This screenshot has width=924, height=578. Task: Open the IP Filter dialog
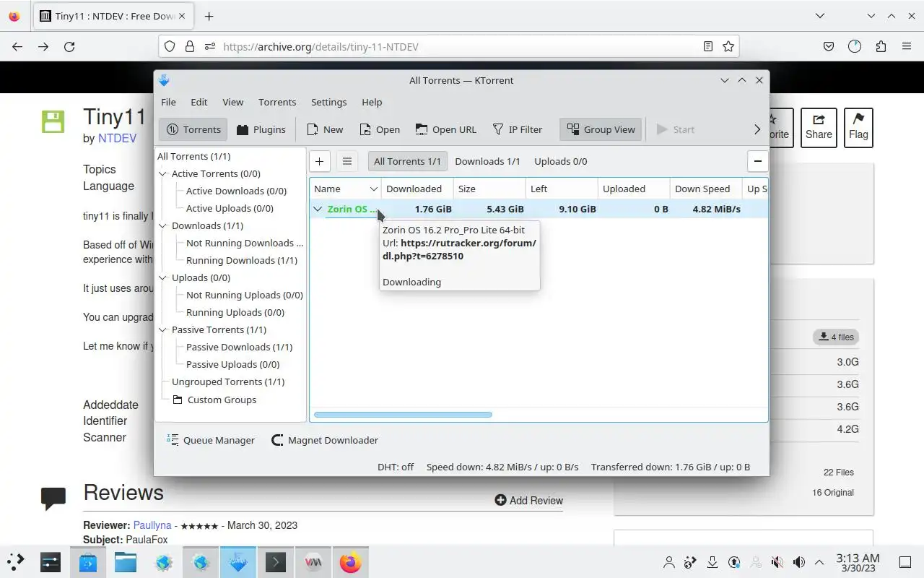coord(517,129)
